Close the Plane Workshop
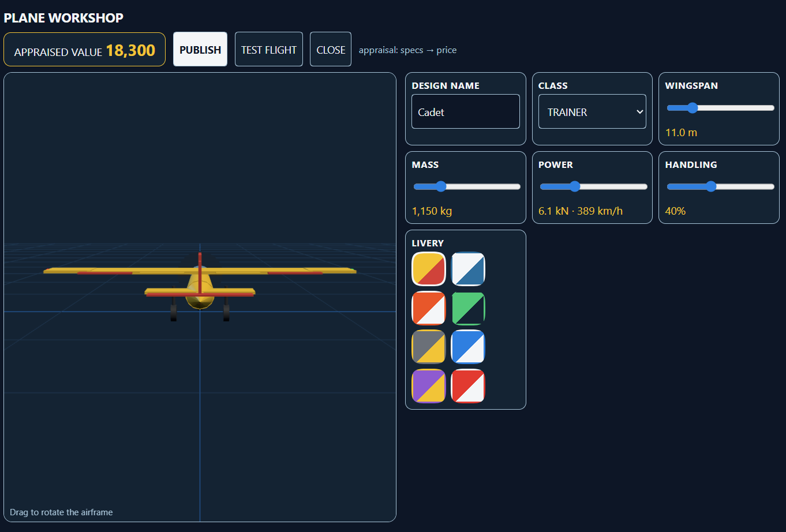The image size is (786, 532). tap(331, 50)
